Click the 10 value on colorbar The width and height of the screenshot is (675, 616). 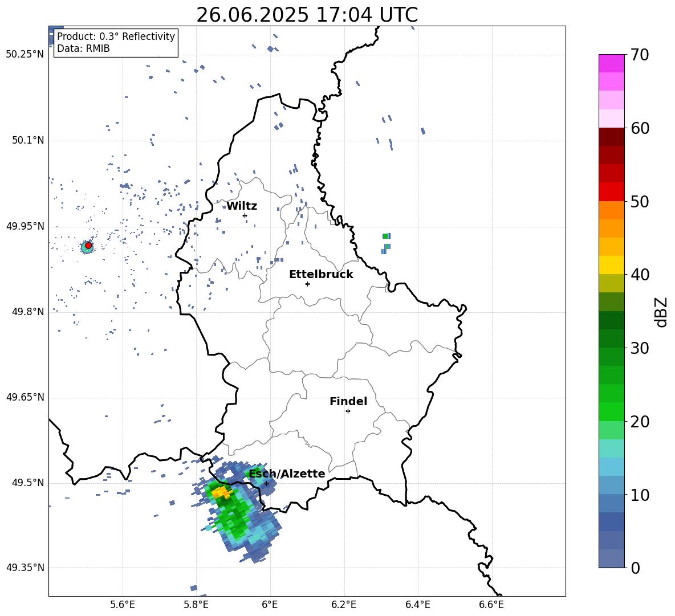640,495
